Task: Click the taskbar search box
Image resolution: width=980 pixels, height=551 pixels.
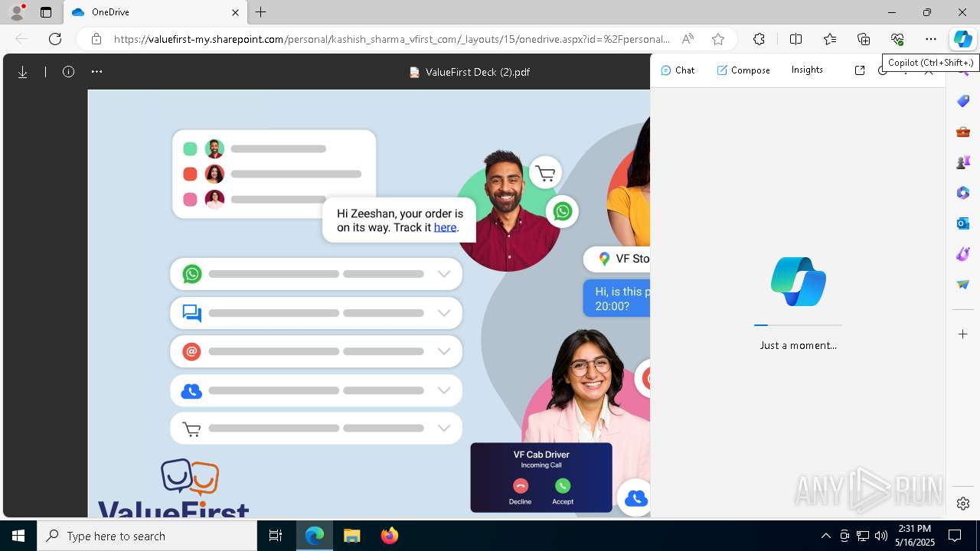Action: (147, 536)
